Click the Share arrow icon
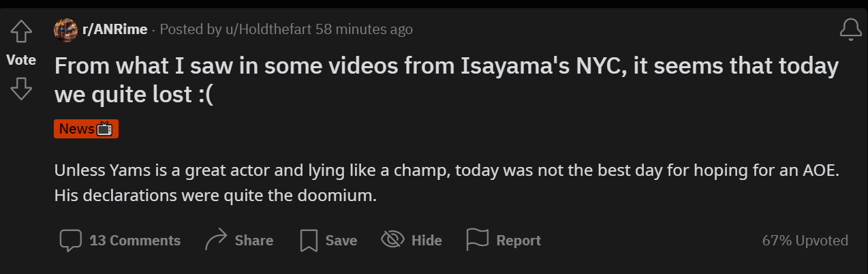This screenshot has width=868, height=274. 216,240
